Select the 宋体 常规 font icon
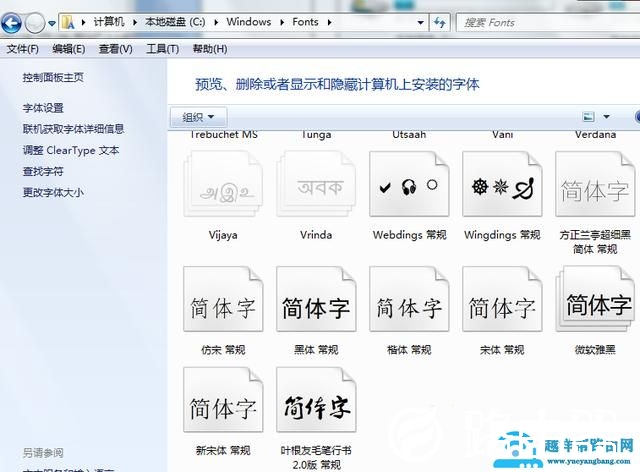 pos(502,299)
